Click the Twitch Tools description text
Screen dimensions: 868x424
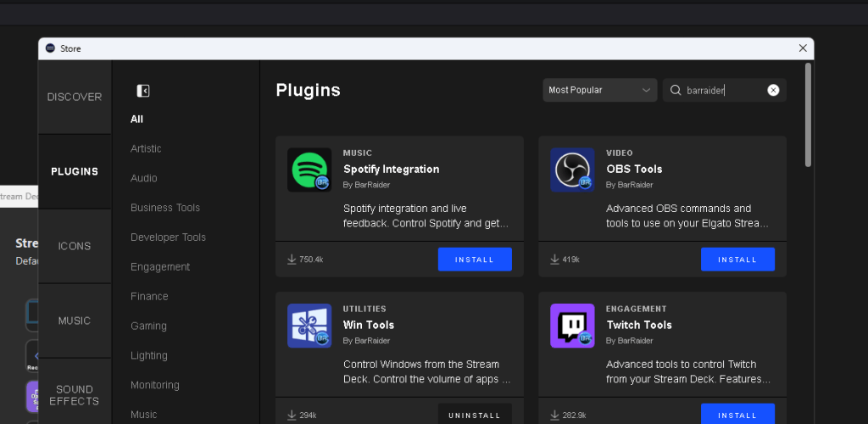point(688,372)
